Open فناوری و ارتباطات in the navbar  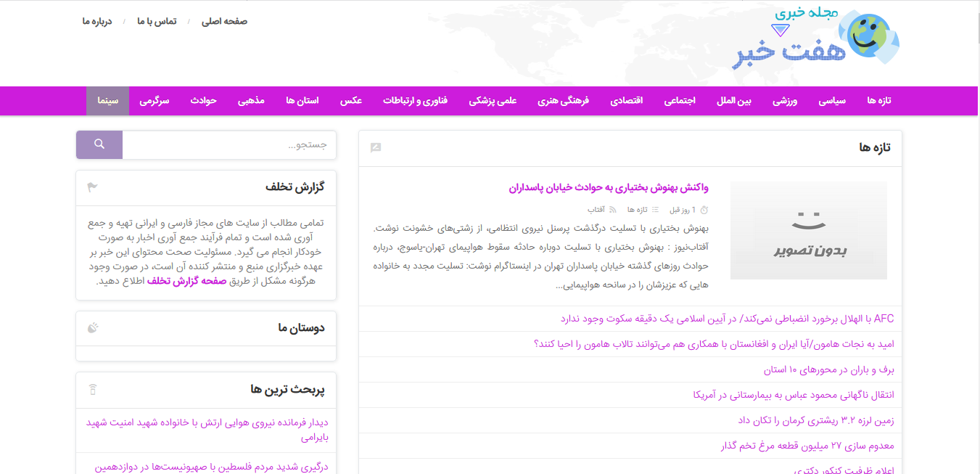click(416, 101)
